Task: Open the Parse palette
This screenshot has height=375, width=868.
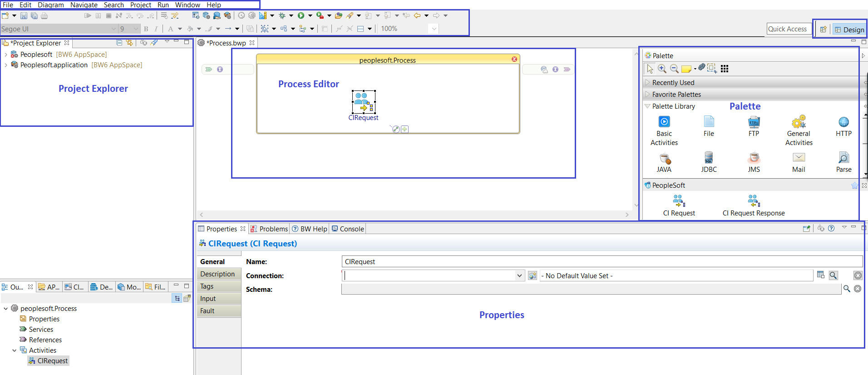Action: click(843, 163)
